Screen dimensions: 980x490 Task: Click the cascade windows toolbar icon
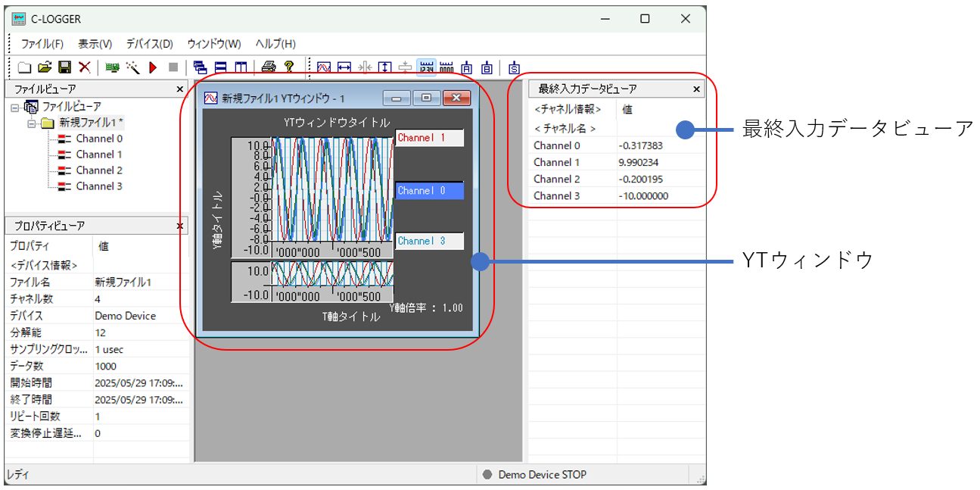point(200,67)
